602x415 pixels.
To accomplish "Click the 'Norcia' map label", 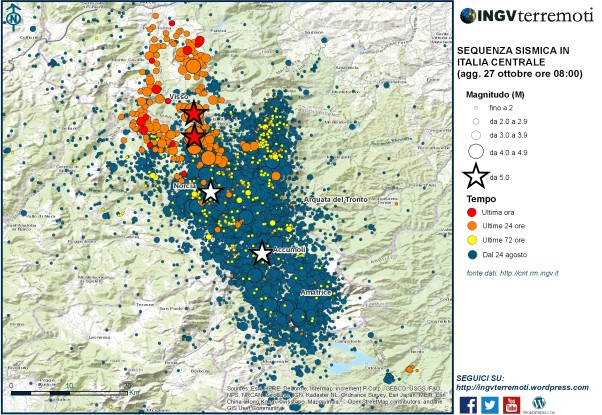I will click(185, 186).
